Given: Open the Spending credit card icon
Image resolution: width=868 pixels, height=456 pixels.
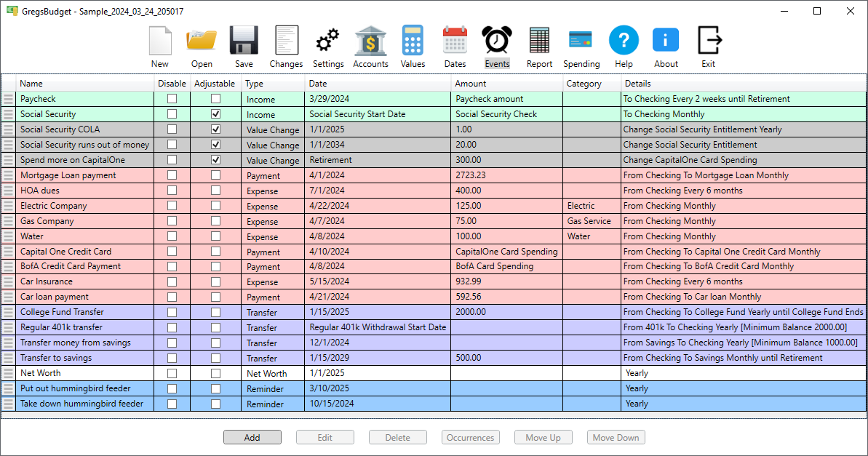Looking at the screenshot, I should (581, 41).
